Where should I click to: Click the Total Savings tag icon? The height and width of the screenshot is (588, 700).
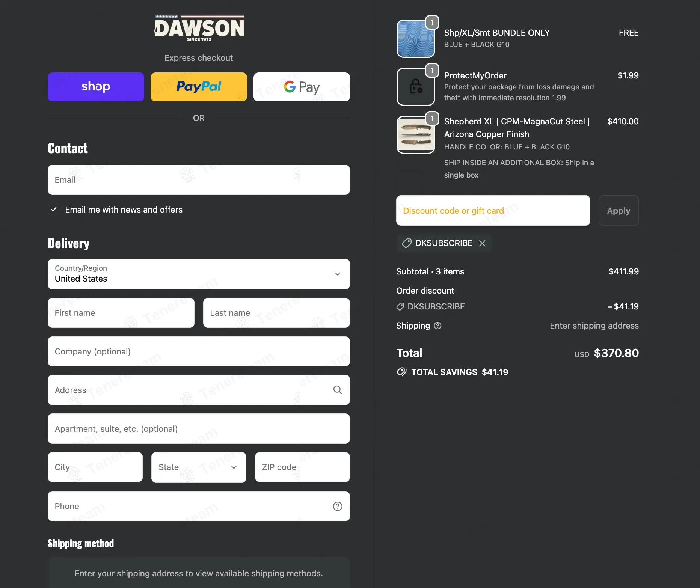pyautogui.click(x=401, y=372)
